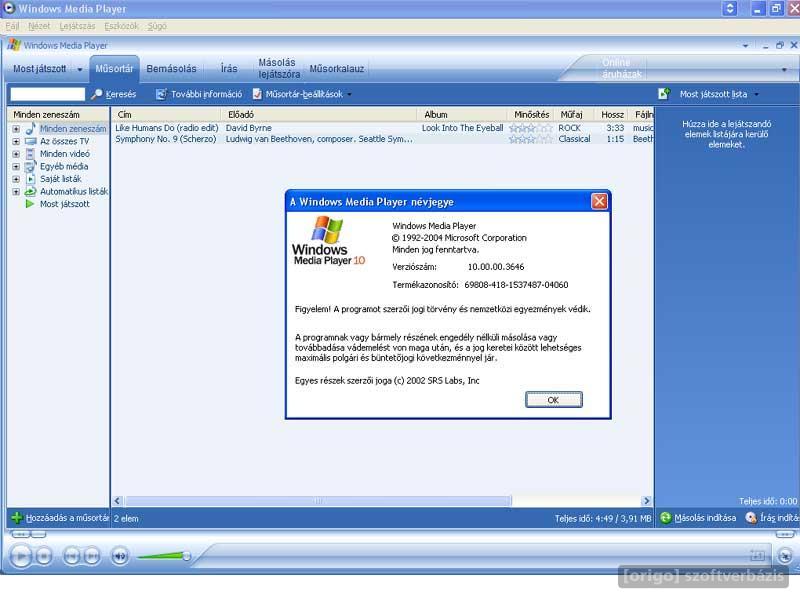Viewport: 800px width, 600px height.
Task: Expand the Egyéb média tree node
Action: [16, 167]
